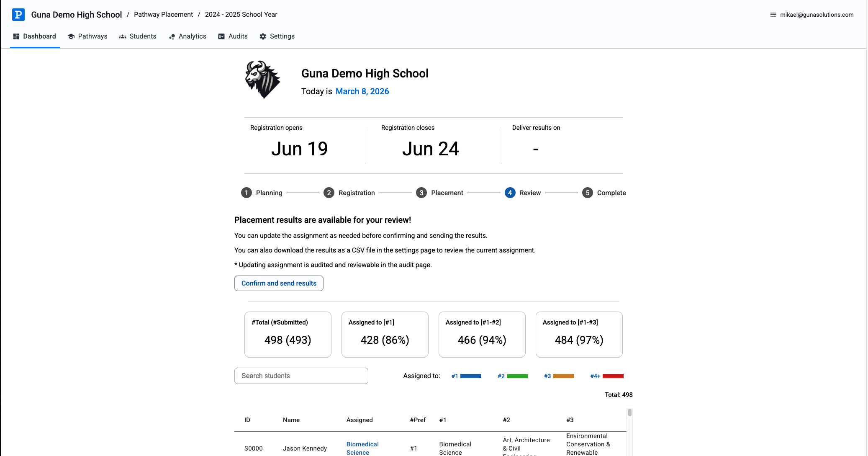Click the red #4+ assignment swatch
Image resolution: width=868 pixels, height=456 pixels.
(613, 376)
